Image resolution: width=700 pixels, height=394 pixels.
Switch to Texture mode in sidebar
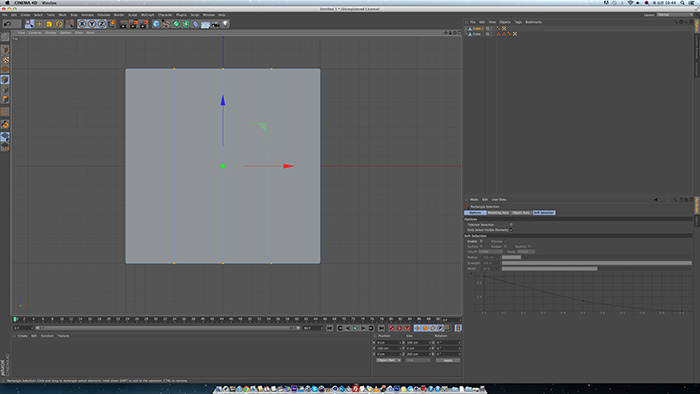pyautogui.click(x=5, y=59)
